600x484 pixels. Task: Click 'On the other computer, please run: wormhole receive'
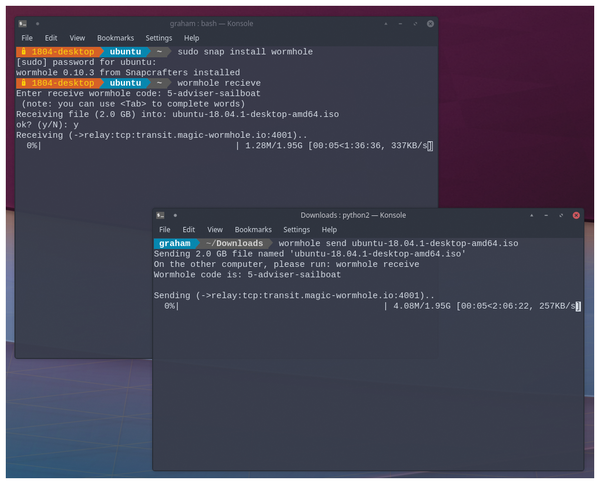click(x=287, y=264)
